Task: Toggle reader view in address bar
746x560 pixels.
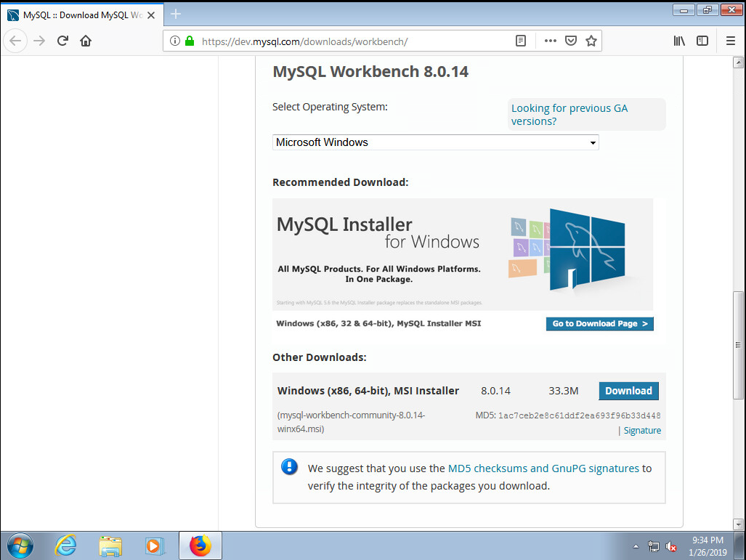Action: [521, 41]
